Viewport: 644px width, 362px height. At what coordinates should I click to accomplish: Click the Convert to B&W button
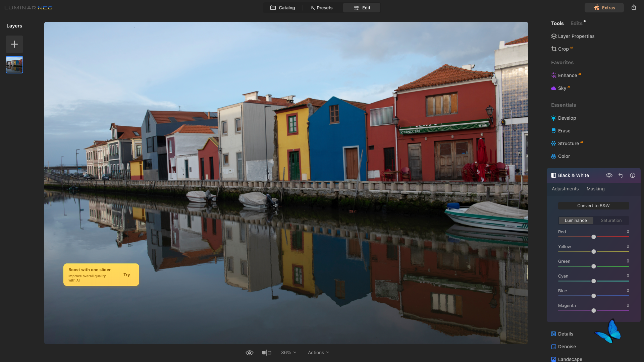593,206
